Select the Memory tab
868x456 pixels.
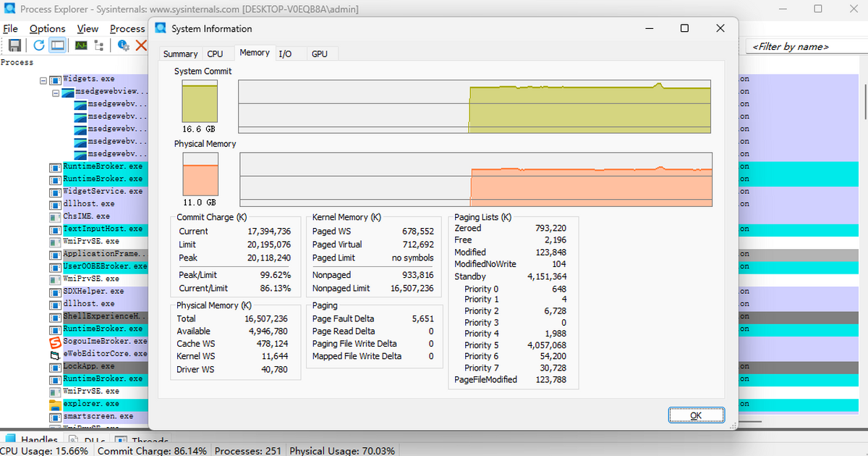(x=255, y=53)
